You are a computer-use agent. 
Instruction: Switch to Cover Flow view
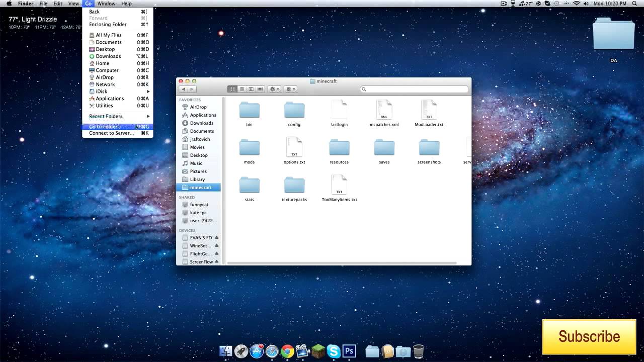tap(260, 89)
